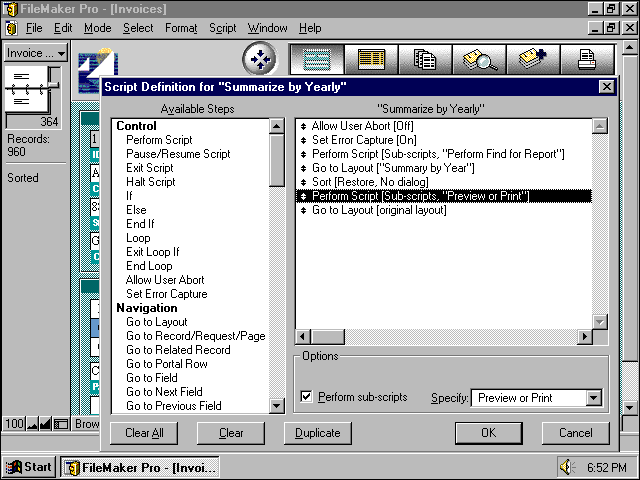Open the Browse mode pop-up in status bar
640x480 pixels.
86,424
